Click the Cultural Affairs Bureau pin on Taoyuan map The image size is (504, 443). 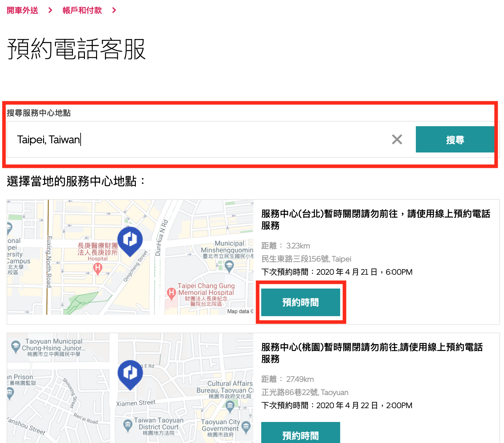pos(229,407)
